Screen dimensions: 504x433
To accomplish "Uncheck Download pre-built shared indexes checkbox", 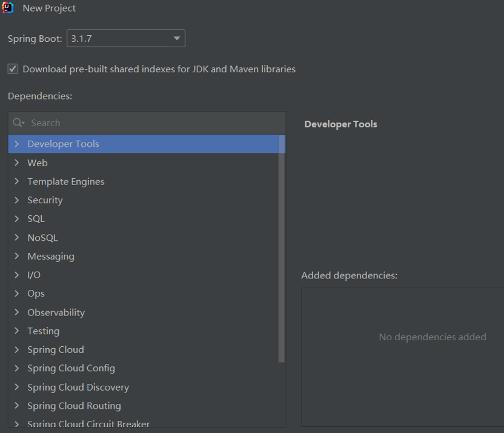I will point(13,69).
